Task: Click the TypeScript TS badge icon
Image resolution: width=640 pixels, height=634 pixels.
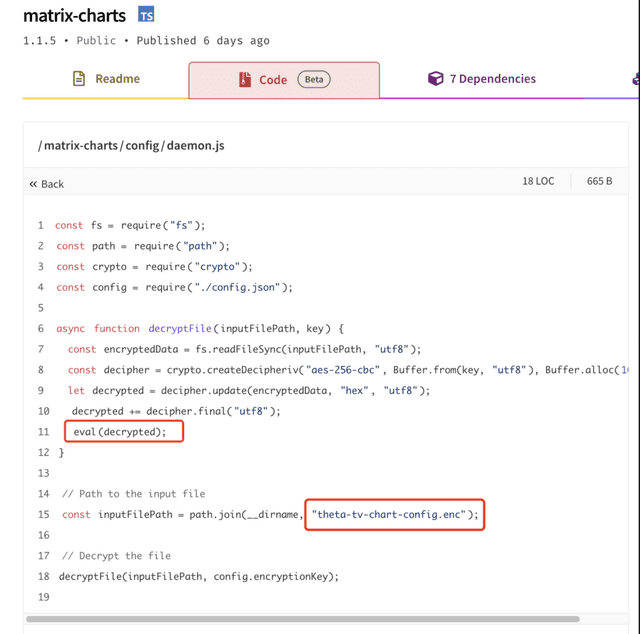Action: click(x=146, y=15)
